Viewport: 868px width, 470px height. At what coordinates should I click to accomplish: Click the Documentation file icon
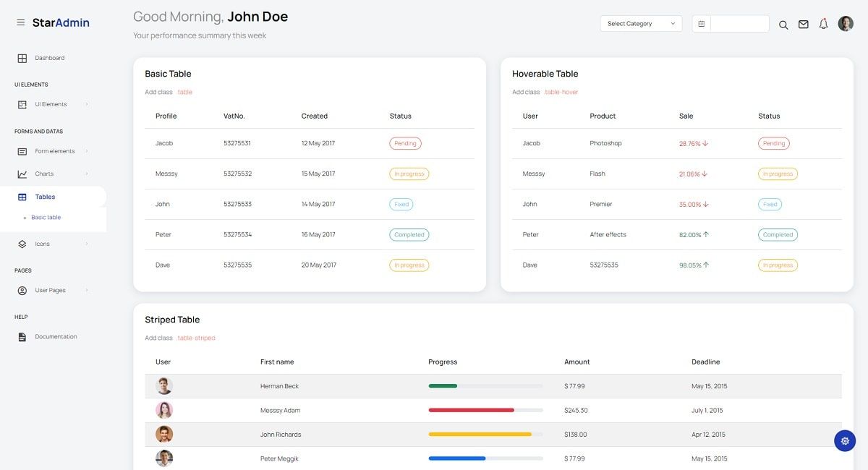[22, 337]
